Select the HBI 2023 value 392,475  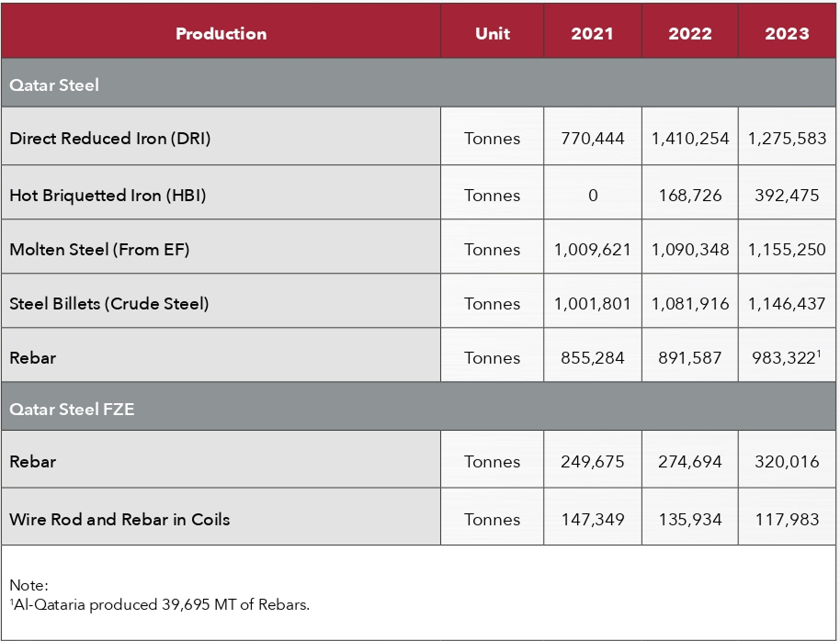pyautogui.click(x=787, y=196)
